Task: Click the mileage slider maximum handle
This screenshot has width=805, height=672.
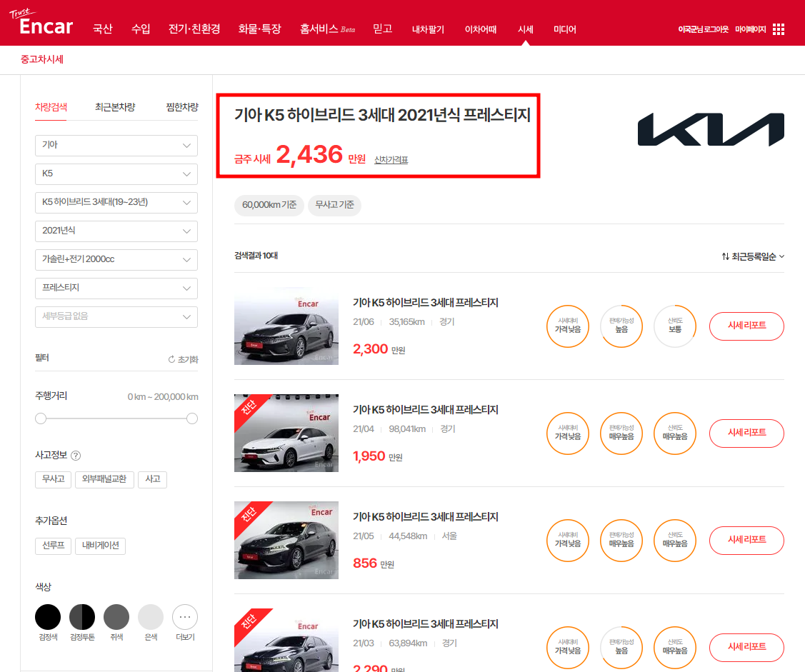Action: 192,418
